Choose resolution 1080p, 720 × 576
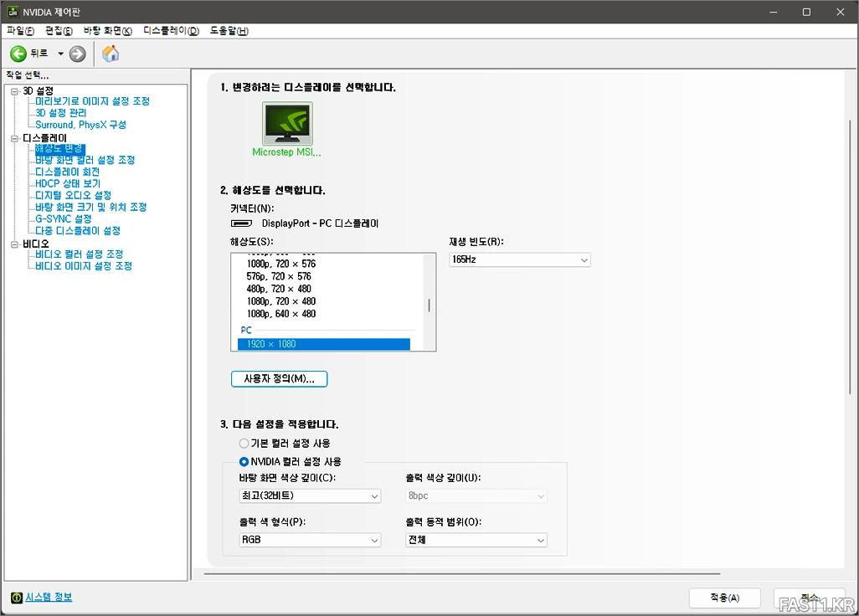The width and height of the screenshot is (859, 616). (281, 264)
